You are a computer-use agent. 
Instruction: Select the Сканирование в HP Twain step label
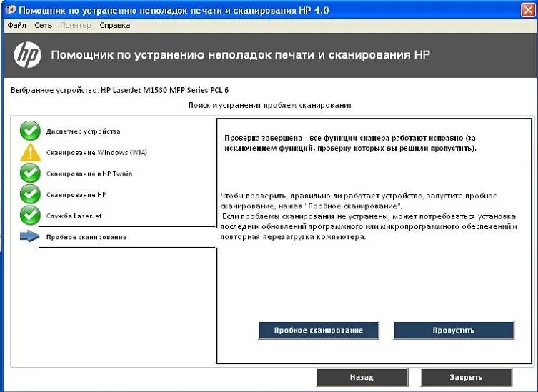[x=89, y=174]
